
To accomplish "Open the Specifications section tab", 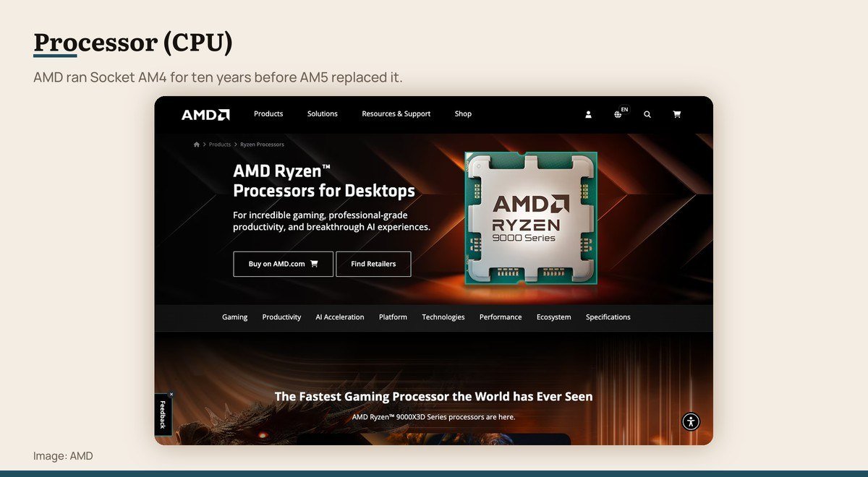I will pos(608,317).
